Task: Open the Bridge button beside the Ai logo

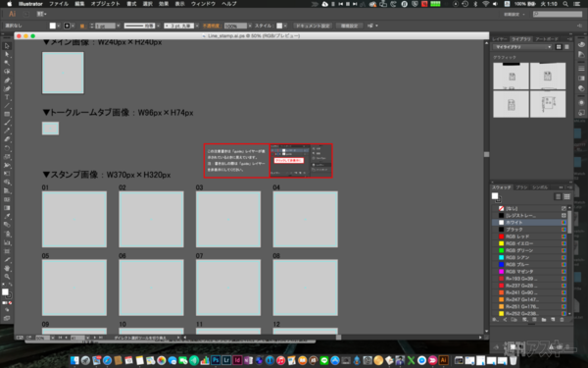Action: pos(25,14)
